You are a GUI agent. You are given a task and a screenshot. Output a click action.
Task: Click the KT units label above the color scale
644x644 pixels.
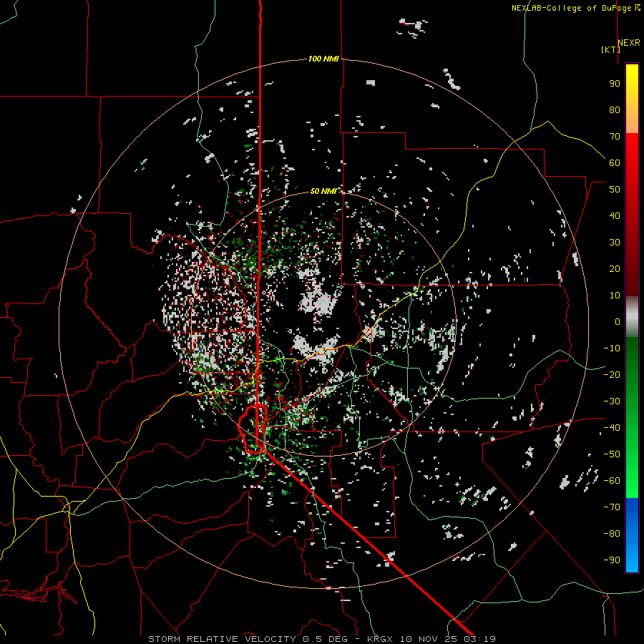coord(611,49)
